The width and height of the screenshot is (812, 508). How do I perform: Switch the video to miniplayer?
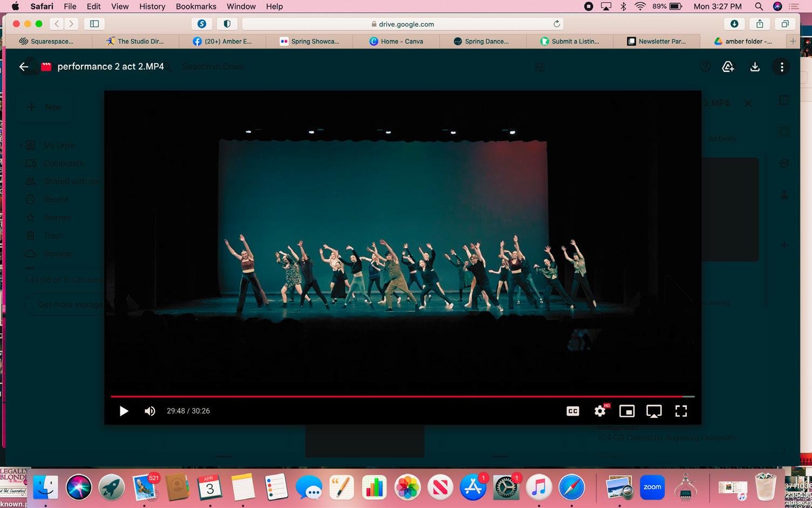(627, 411)
